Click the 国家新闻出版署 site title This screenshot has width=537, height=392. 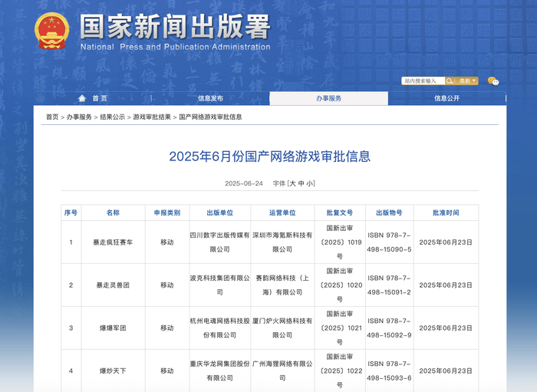(x=175, y=28)
